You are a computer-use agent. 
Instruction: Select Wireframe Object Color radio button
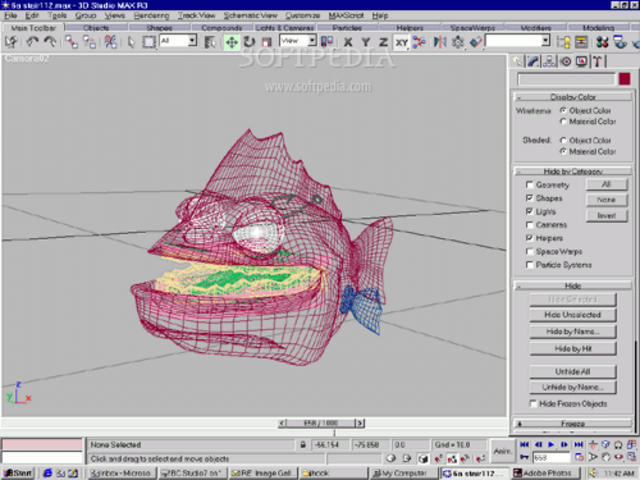(x=563, y=110)
